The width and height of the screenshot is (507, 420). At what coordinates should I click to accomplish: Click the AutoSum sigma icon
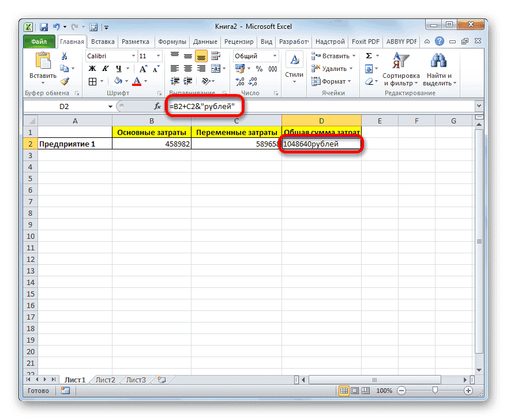367,55
